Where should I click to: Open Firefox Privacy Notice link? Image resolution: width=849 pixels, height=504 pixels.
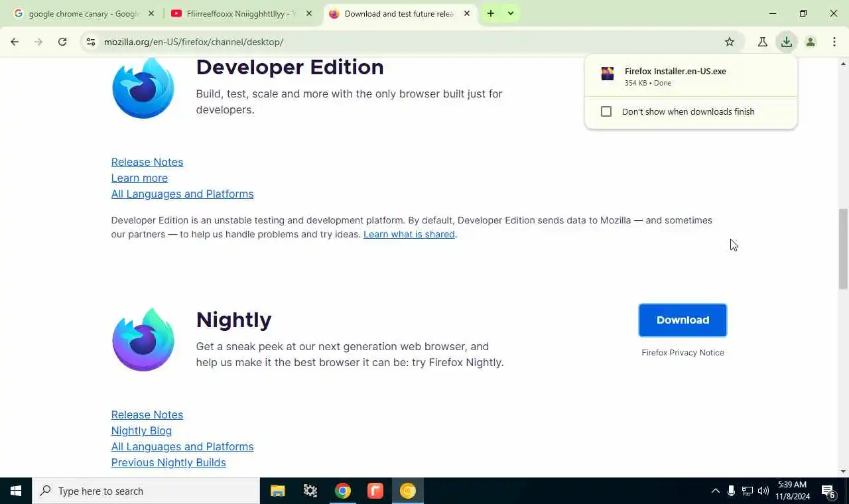683,353
